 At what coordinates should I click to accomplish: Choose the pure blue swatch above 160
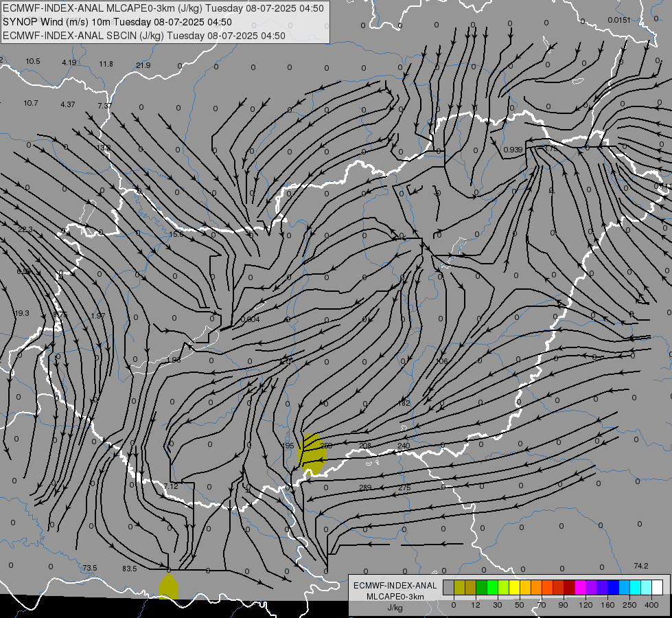click(x=614, y=587)
